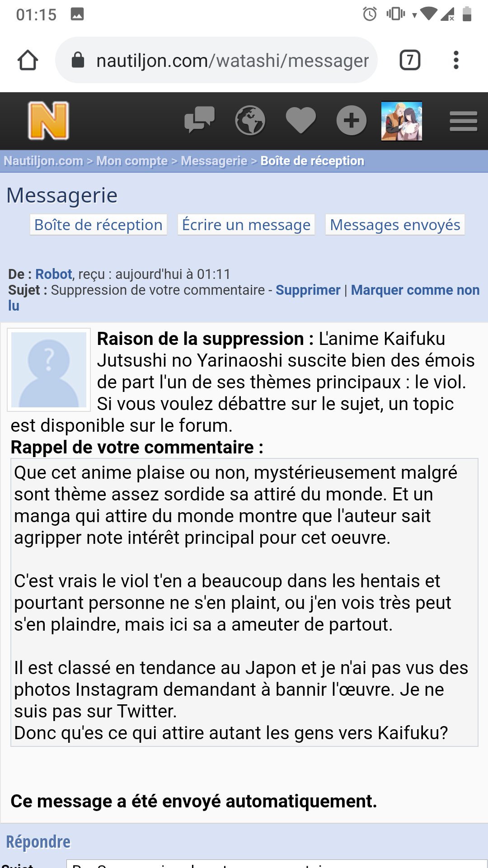Open the Messagerie breadcrumb link
Image resolution: width=488 pixels, height=868 pixels.
click(x=214, y=161)
